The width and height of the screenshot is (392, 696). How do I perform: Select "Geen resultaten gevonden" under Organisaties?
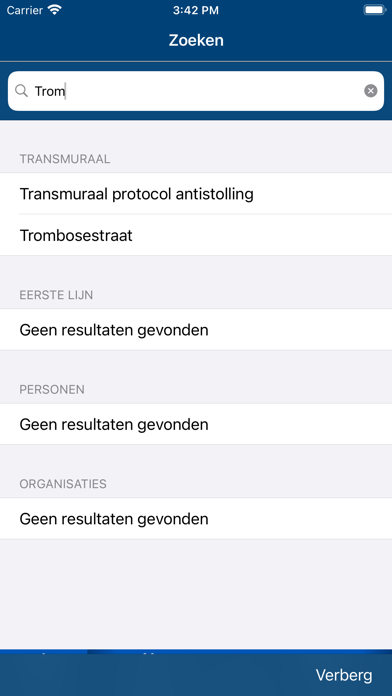point(196,518)
